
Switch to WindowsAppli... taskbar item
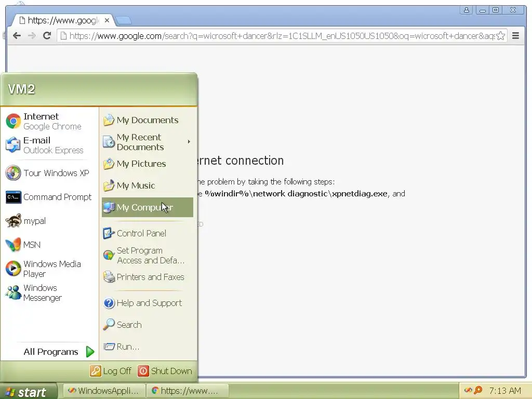tap(104, 391)
